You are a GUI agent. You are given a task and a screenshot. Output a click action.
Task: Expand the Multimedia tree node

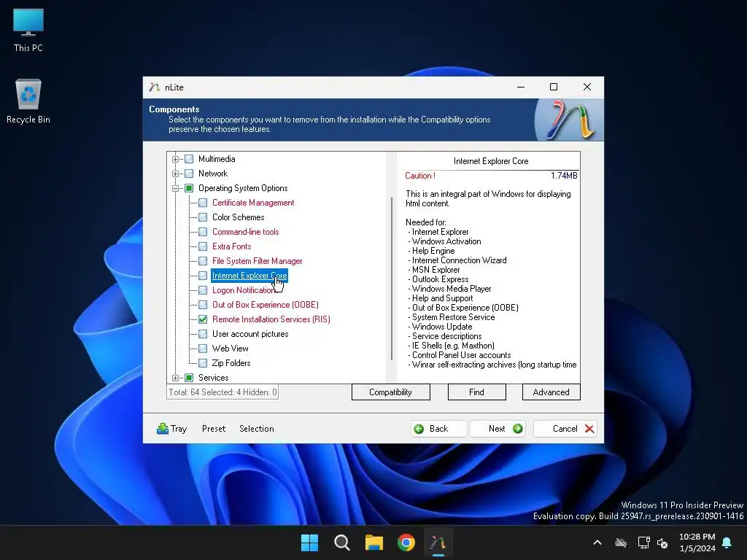click(175, 159)
